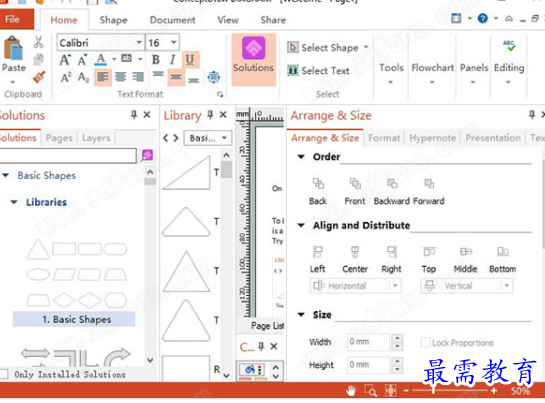The height and width of the screenshot is (403, 545).
Task: Toggle center text alignment
Action: coord(120,77)
